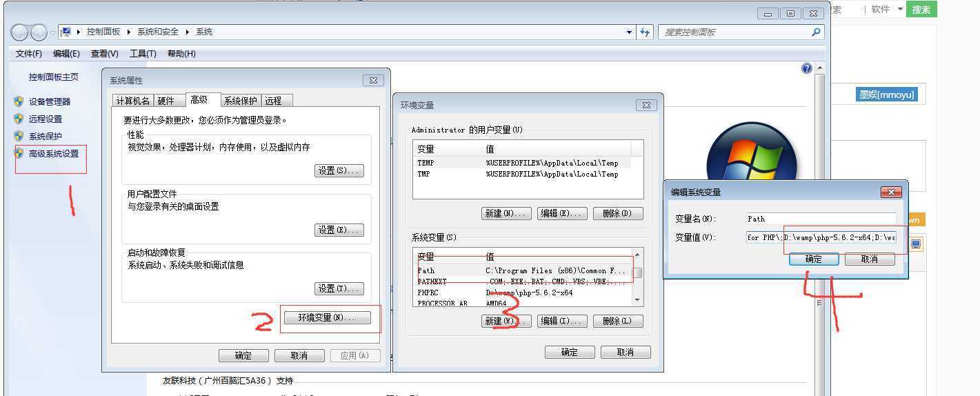The height and width of the screenshot is (396, 980).
Task: Click the System Protection shield icon
Action: click(19, 136)
